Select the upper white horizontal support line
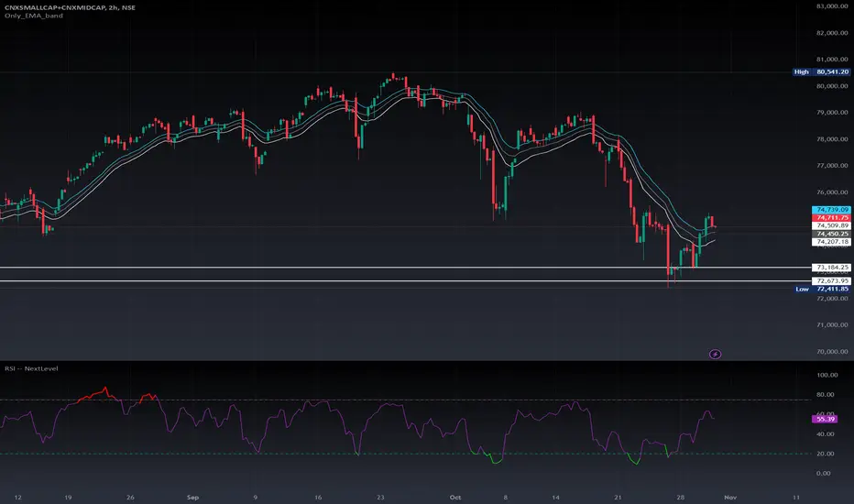The width and height of the screenshot is (854, 504). coord(406,268)
